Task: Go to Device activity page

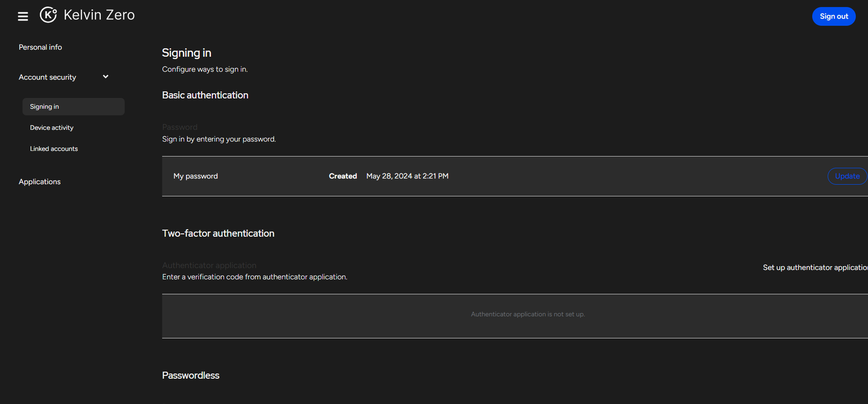Action: click(52, 128)
